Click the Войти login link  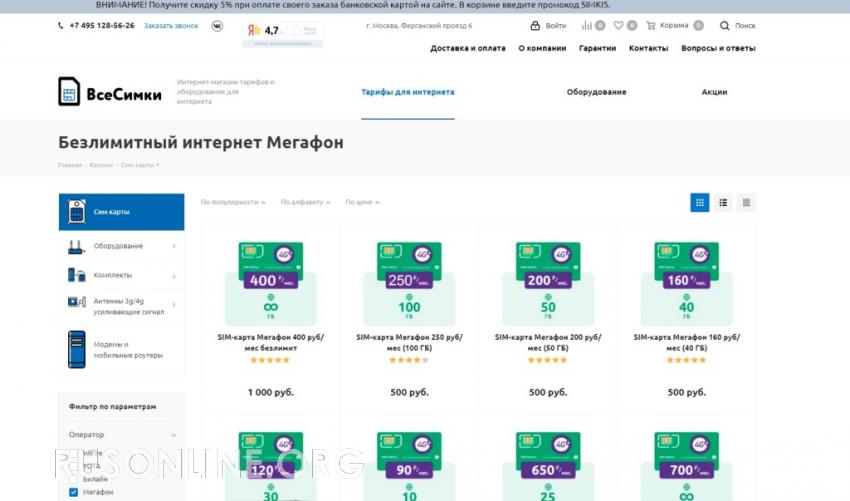click(x=556, y=25)
